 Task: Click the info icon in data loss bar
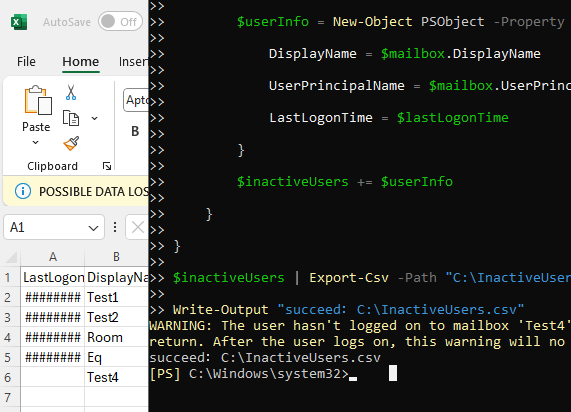click(23, 191)
